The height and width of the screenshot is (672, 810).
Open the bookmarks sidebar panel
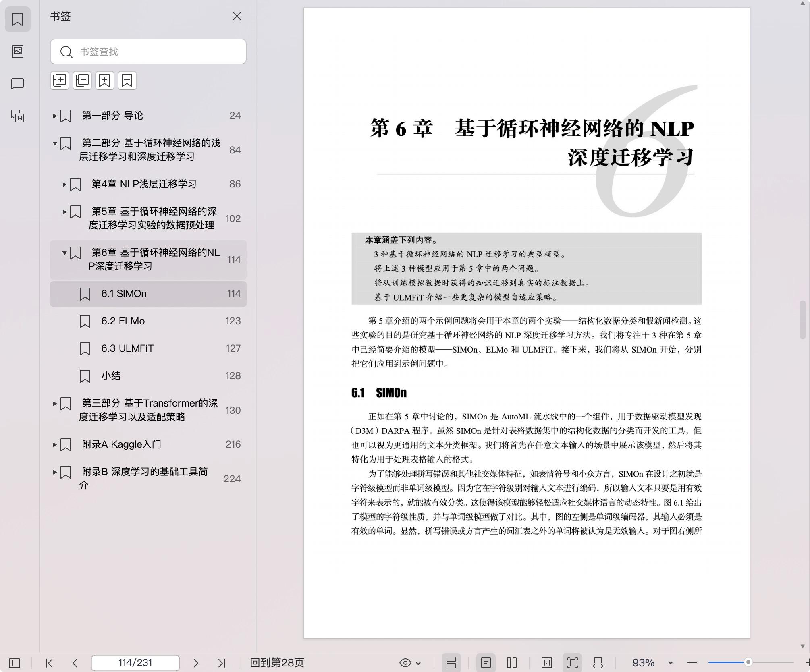tap(17, 19)
